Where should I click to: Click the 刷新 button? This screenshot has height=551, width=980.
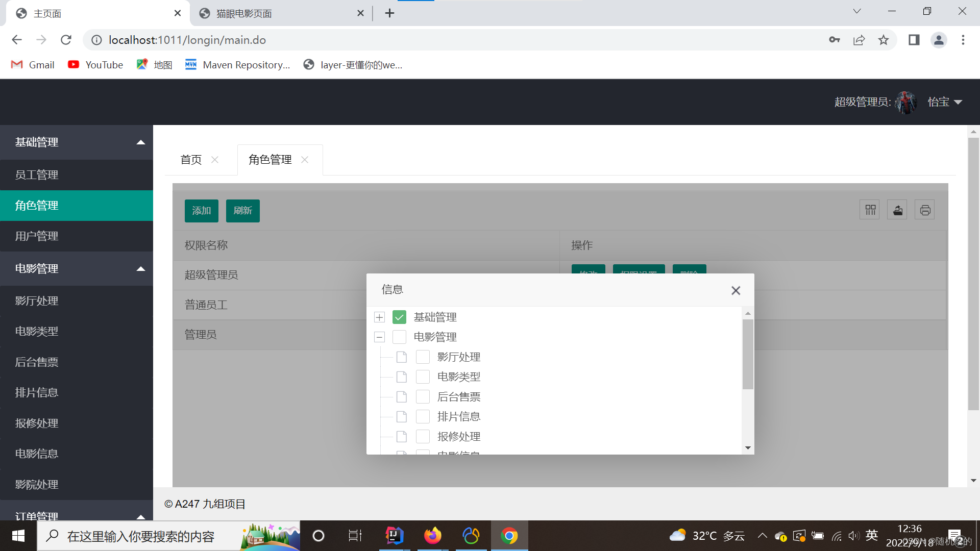242,211
